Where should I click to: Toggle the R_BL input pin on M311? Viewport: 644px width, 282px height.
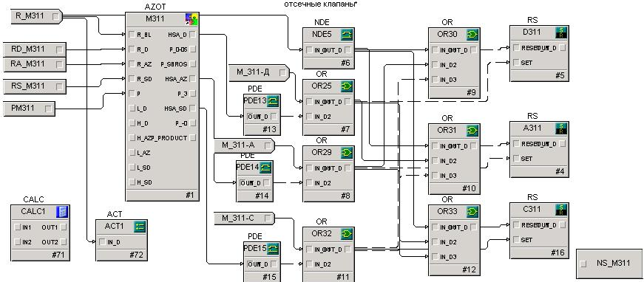point(132,35)
